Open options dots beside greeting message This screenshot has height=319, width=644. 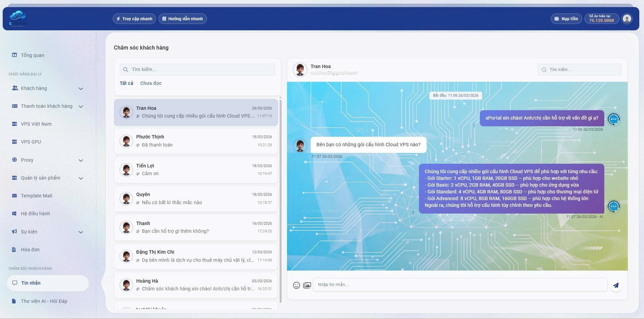tap(474, 125)
